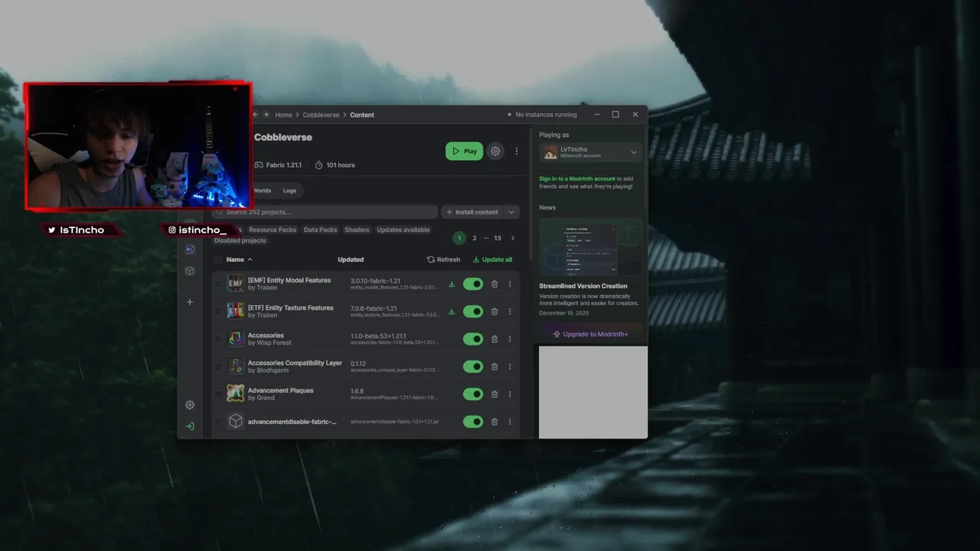Expand the Install content dropdown arrow

[511, 212]
